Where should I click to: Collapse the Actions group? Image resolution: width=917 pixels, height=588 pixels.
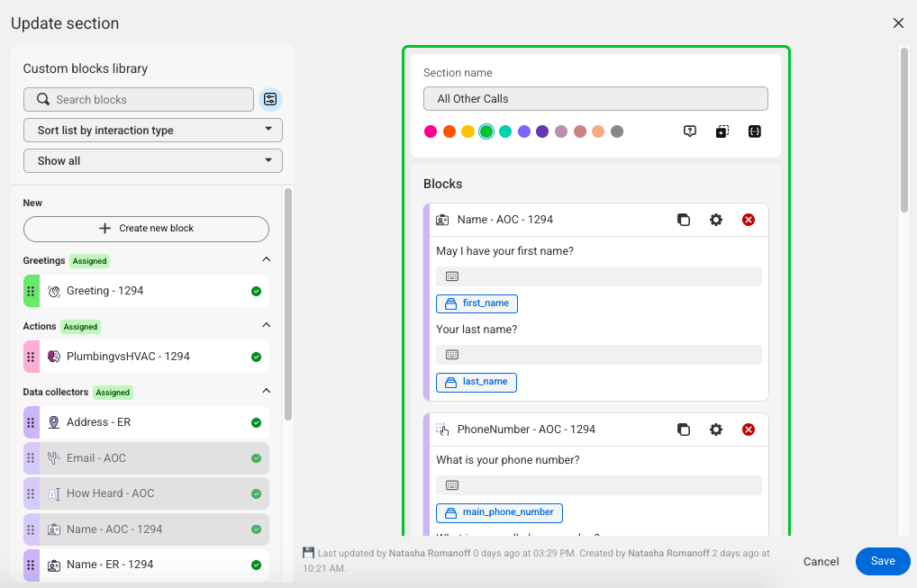(x=266, y=325)
